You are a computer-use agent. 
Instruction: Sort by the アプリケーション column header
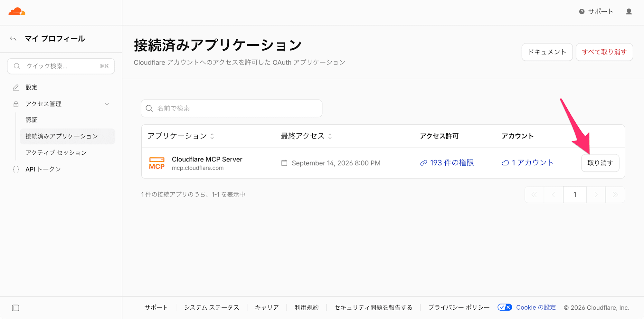[x=181, y=136]
